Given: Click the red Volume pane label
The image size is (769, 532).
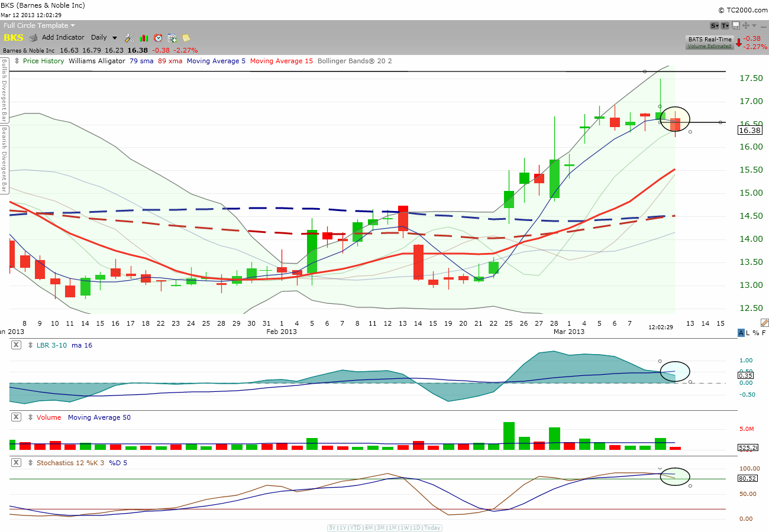Looking at the screenshot, I should tap(49, 417).
